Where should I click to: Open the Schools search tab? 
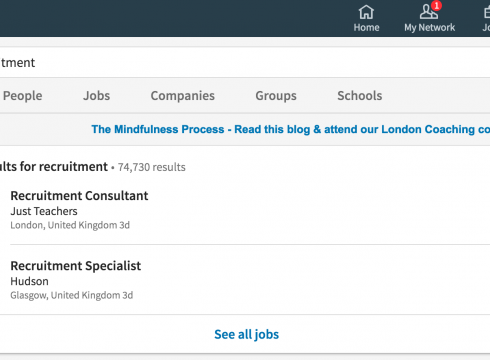[360, 96]
